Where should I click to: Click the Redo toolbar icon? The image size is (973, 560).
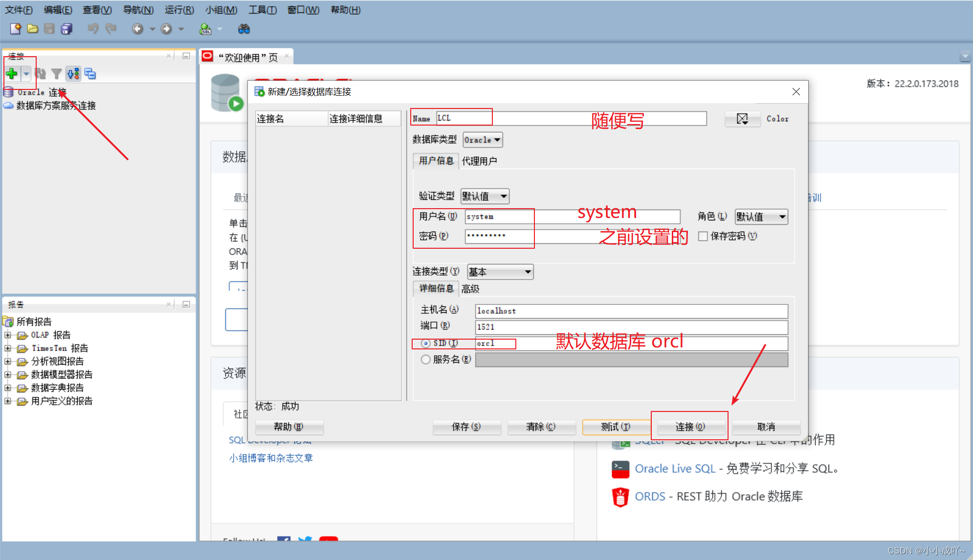(111, 29)
